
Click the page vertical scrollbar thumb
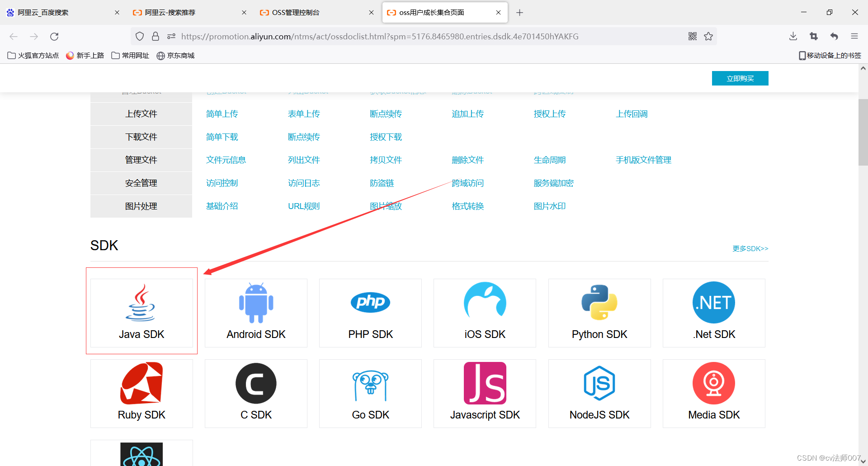point(863,132)
